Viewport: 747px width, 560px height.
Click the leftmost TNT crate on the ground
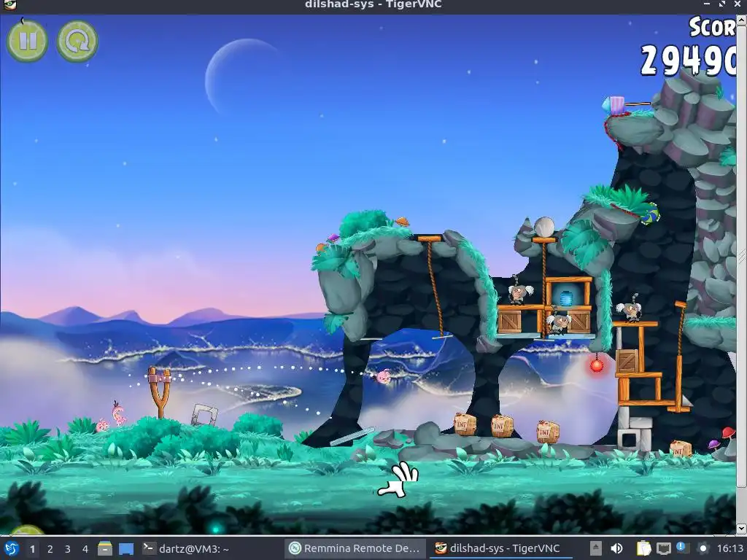click(x=465, y=424)
